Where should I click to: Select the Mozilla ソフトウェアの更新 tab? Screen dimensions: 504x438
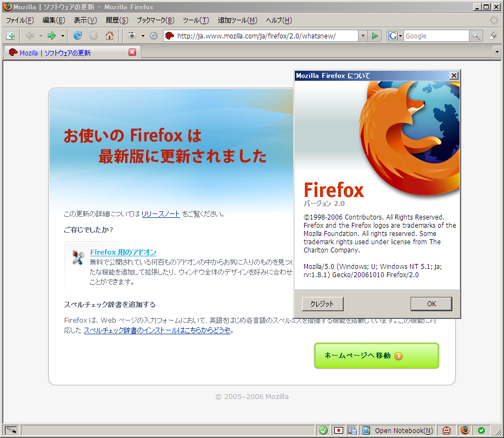click(72, 52)
